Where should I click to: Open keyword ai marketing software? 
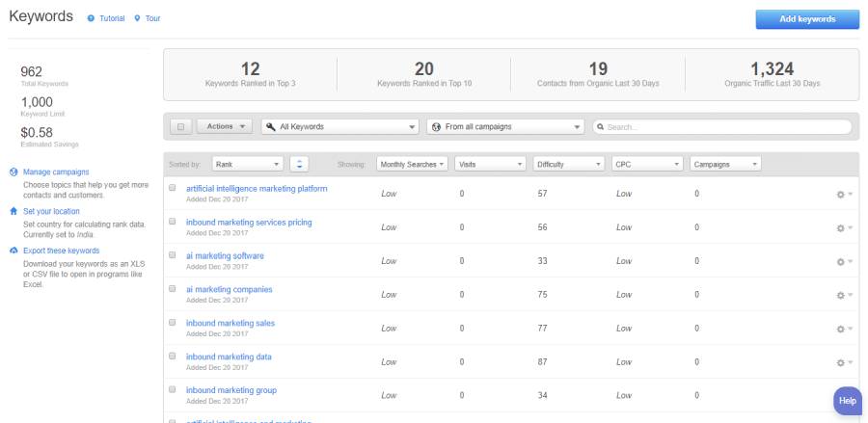(x=225, y=256)
